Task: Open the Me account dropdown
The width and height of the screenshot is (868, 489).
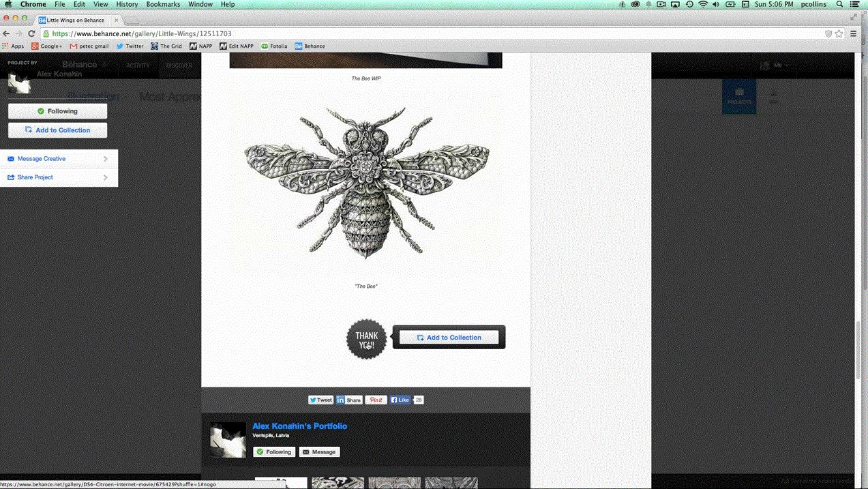Action: [x=775, y=65]
